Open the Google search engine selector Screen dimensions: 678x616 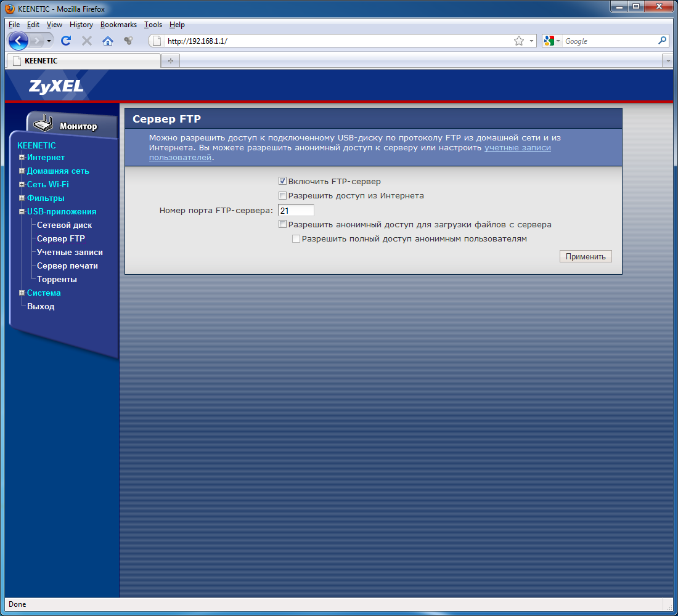[x=552, y=41]
